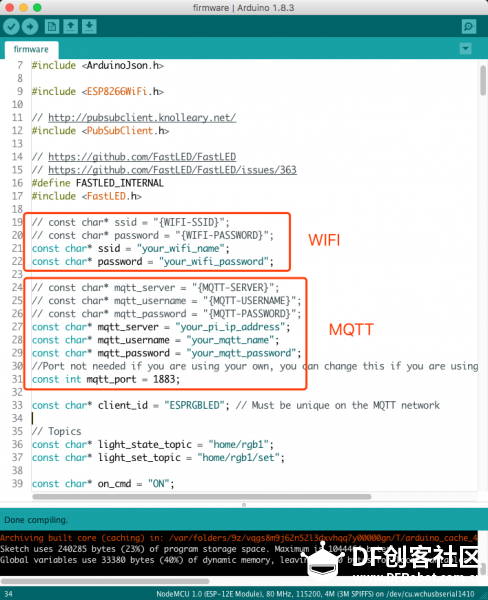Click the divider handle above the console
Screen dimensions: 488x600
(244, 505)
